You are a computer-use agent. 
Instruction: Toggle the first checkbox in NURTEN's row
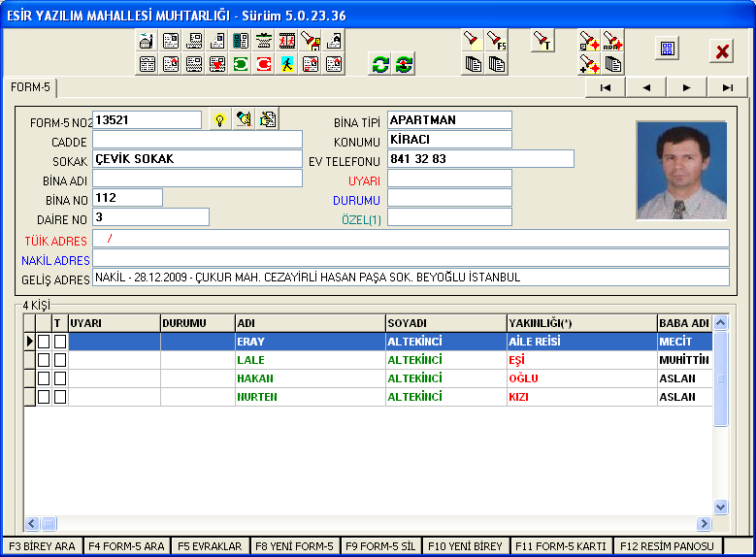tap(44, 397)
